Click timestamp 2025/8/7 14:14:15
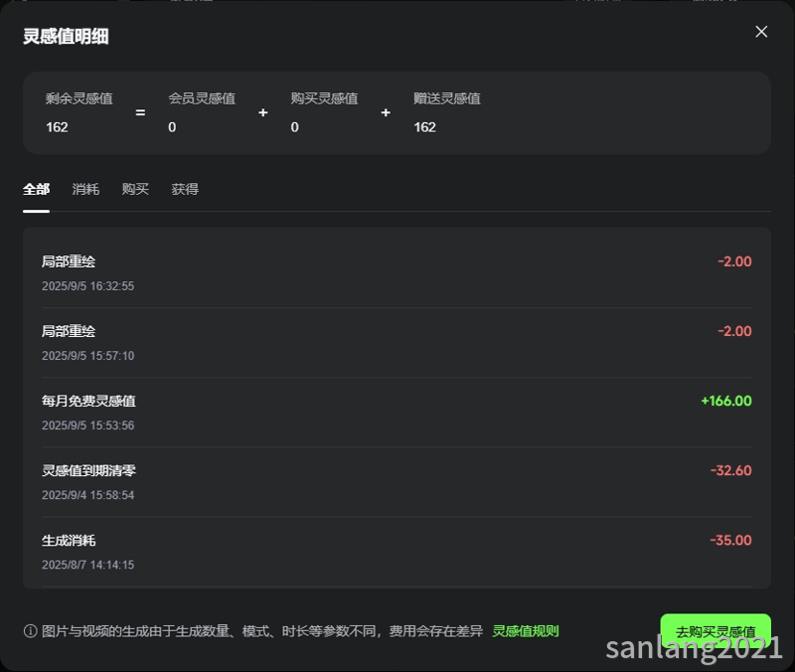Screen dimensions: 795x672 (87, 565)
